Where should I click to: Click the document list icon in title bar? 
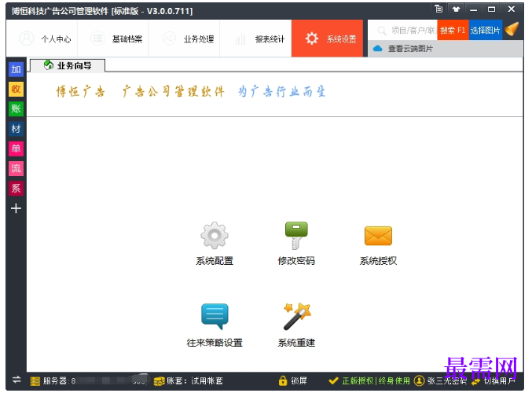[x=438, y=9]
